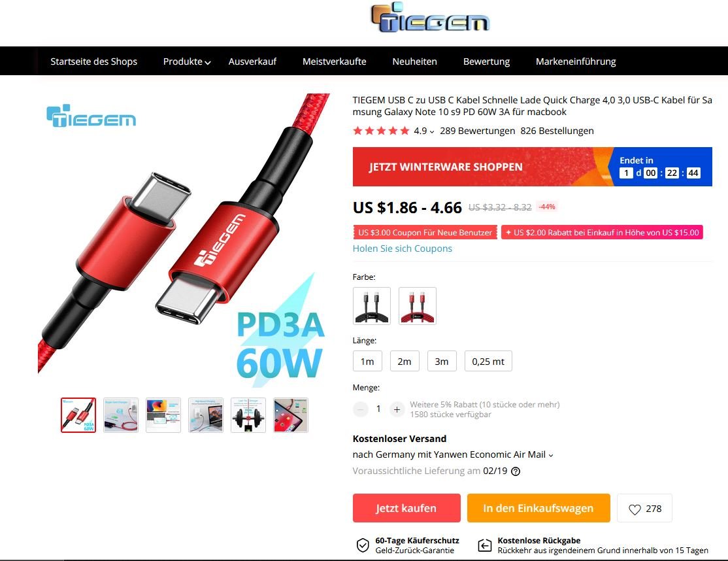Click the TIEGEM store logo at top
728x561 pixels.
point(430,18)
